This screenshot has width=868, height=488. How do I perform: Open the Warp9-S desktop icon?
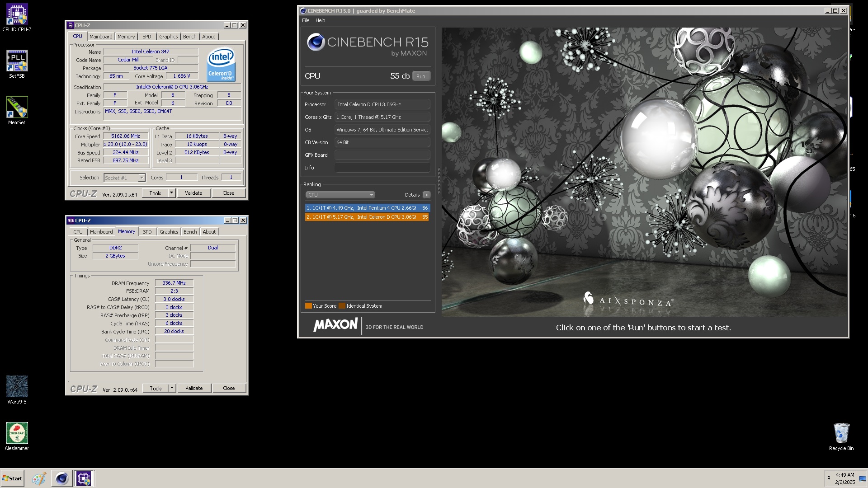pyautogui.click(x=17, y=390)
